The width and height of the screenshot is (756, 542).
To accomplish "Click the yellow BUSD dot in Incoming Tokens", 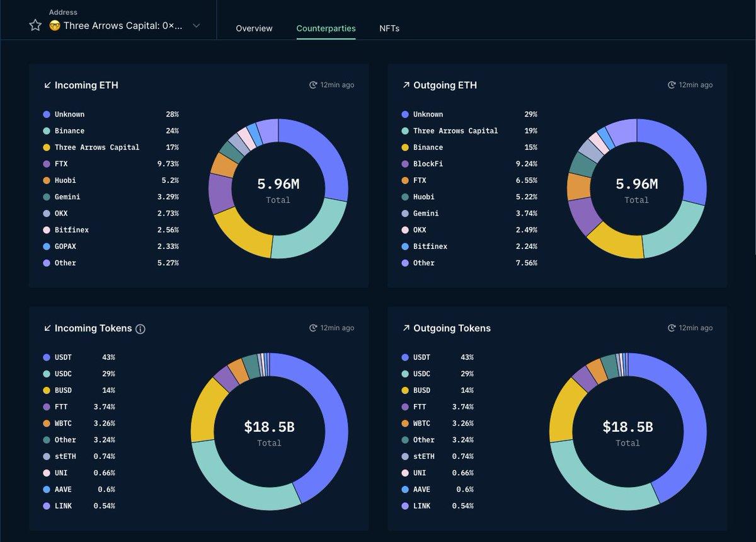I will coord(46,391).
